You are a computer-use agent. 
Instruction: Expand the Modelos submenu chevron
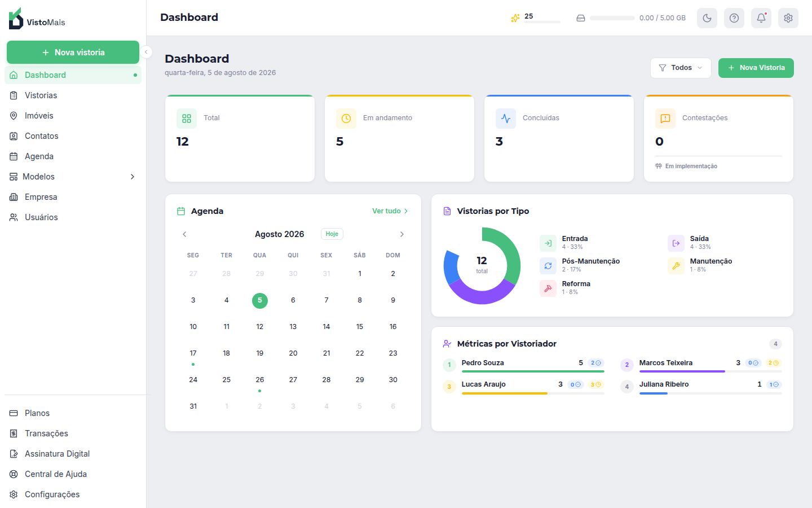(133, 177)
